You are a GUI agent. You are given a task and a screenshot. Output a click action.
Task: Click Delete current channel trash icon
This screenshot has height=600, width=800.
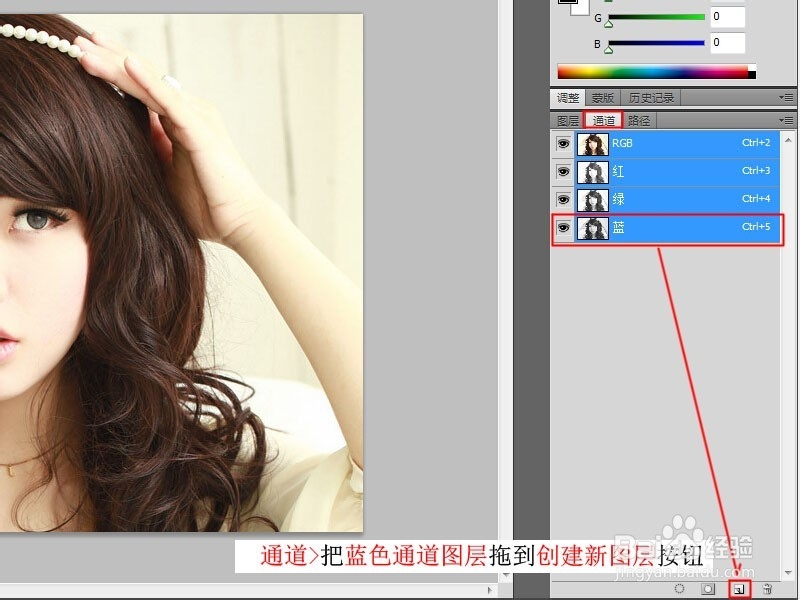pyautogui.click(x=767, y=589)
